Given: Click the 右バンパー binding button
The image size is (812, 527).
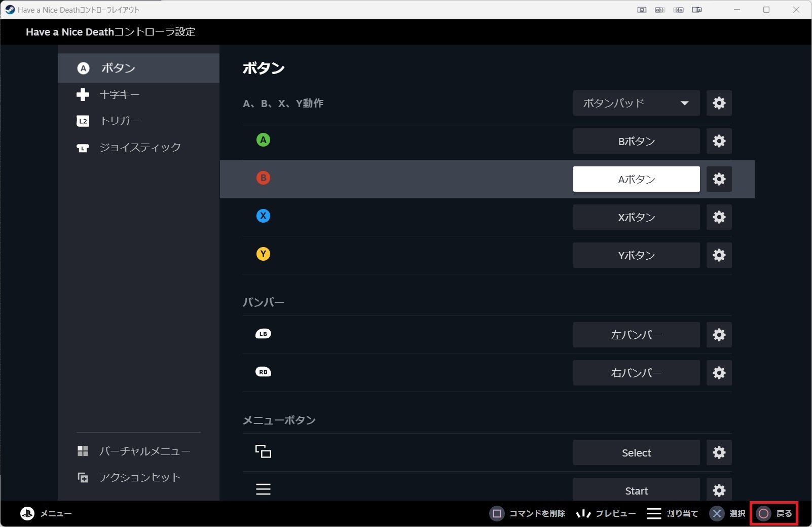Looking at the screenshot, I should tap(636, 373).
